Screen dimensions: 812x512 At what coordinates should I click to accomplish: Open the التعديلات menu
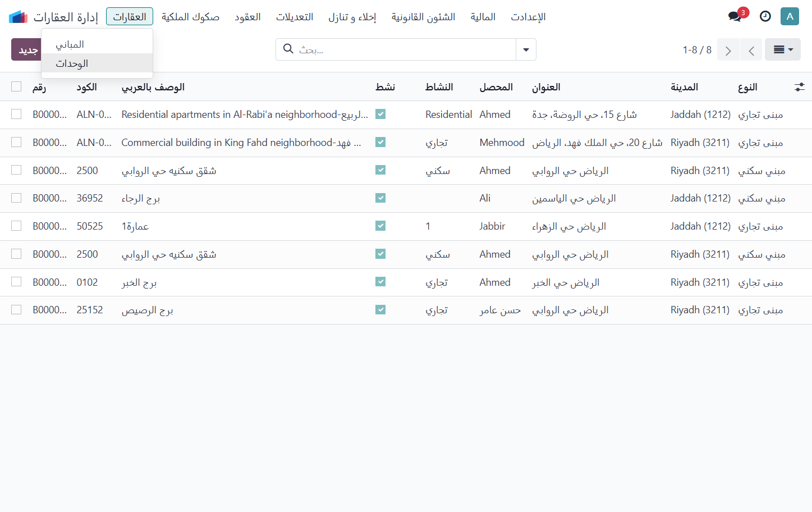click(295, 17)
